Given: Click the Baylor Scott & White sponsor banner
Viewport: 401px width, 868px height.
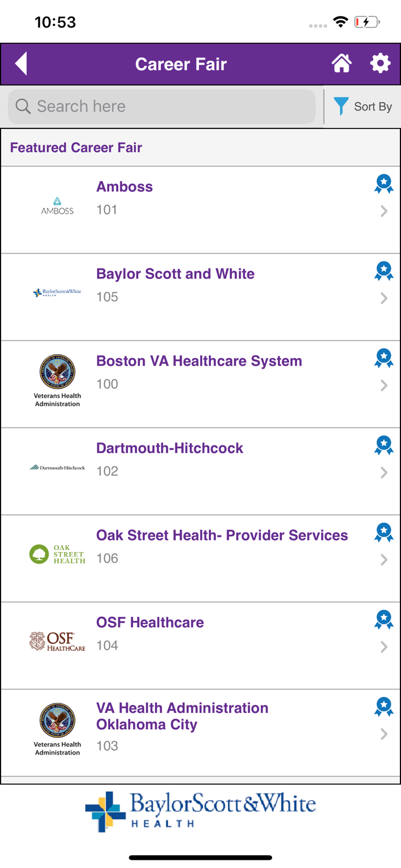Looking at the screenshot, I should coord(200,811).
